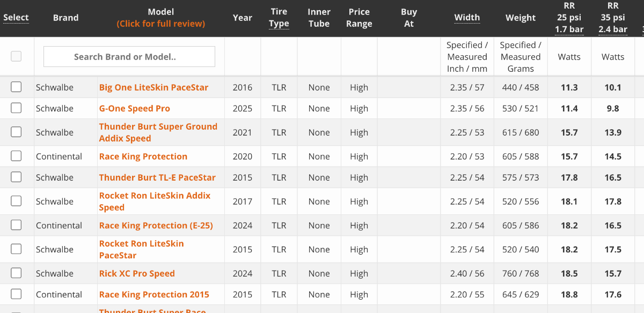Screen dimensions: 644x313
Task: Open the Big One LiteSkin PaceStar review
Action: (153, 87)
